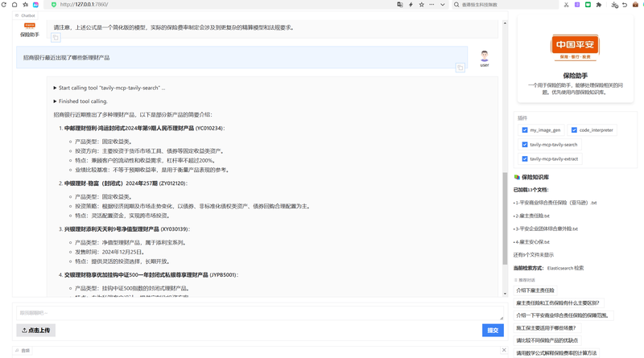Open the AI assistant icon beside favorites

point(35,5)
